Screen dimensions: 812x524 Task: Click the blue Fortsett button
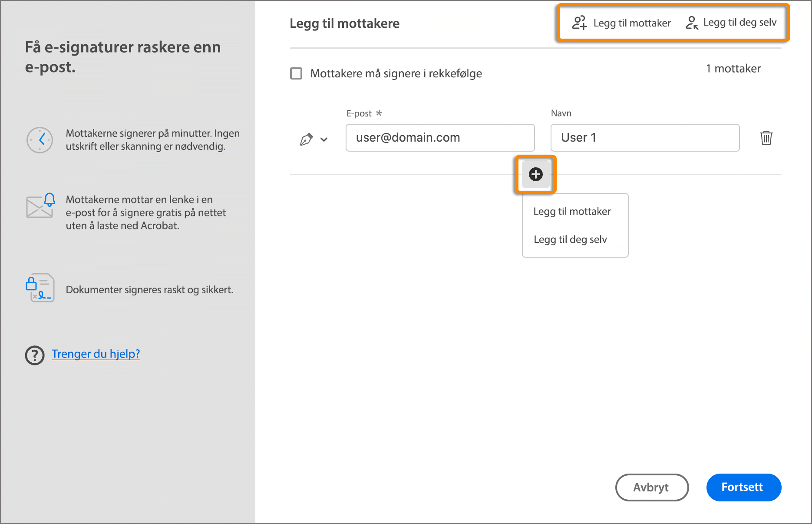click(743, 487)
